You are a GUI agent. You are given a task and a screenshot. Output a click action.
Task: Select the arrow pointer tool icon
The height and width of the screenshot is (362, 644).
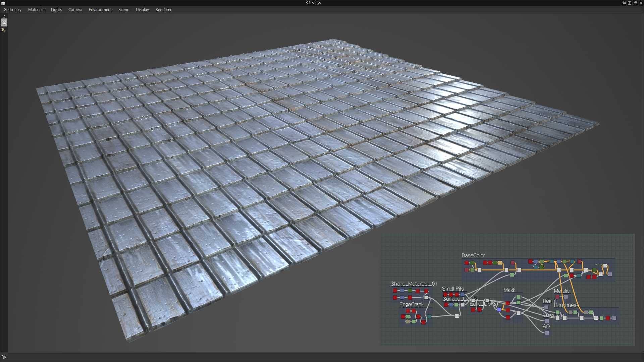tap(4, 30)
